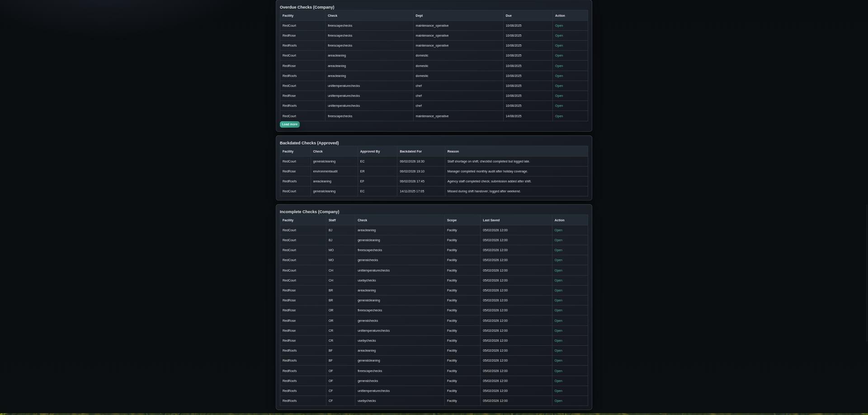Open incomplete RedCourt usebychecks by staff CH
This screenshot has height=415, width=868.
pyautogui.click(x=558, y=281)
